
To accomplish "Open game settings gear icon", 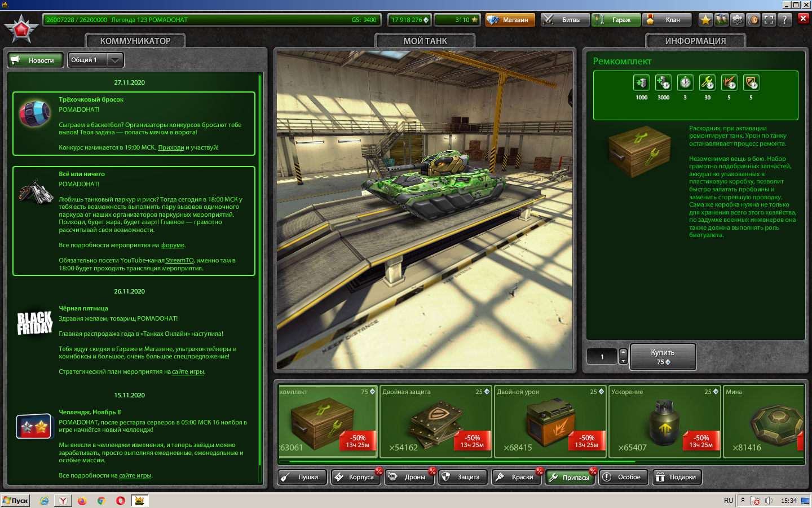I will (x=737, y=20).
